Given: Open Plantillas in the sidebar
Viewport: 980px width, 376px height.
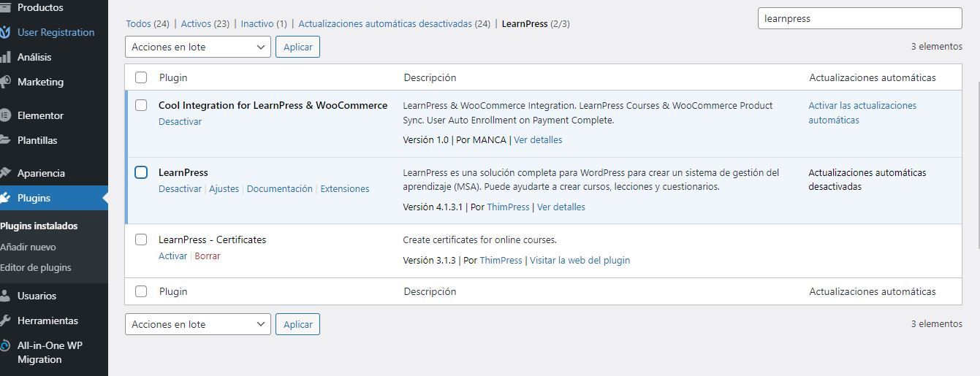Looking at the screenshot, I should click(x=37, y=140).
